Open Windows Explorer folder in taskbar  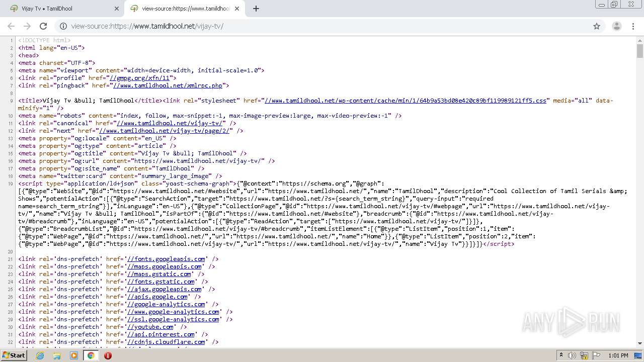(x=57, y=355)
